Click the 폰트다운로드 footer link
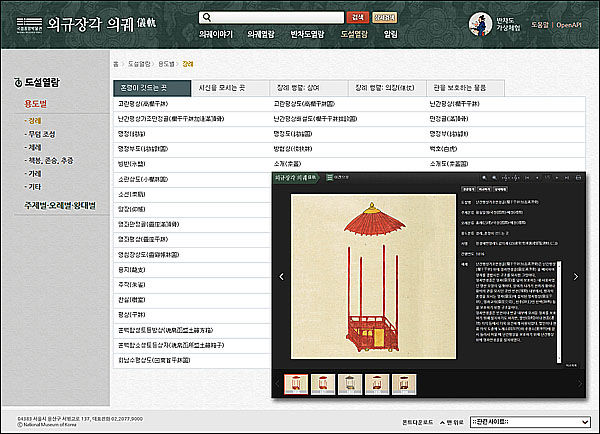 [x=417, y=422]
